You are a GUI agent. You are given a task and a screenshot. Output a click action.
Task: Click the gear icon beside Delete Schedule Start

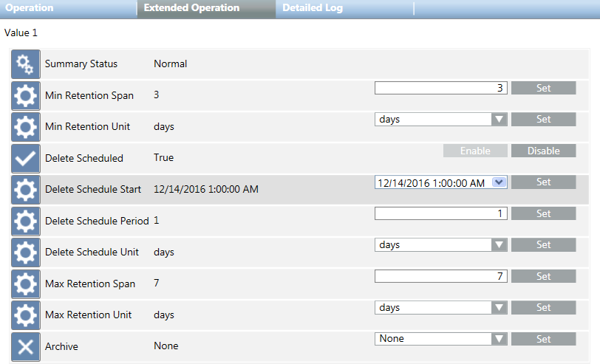click(26, 190)
